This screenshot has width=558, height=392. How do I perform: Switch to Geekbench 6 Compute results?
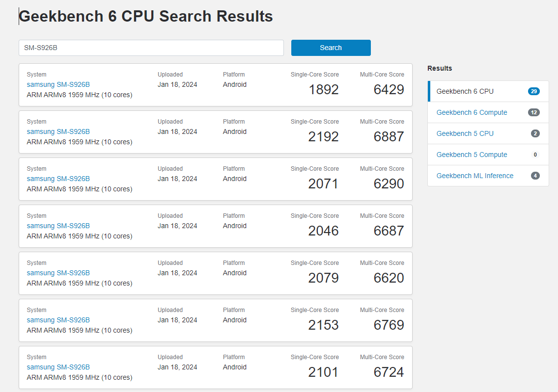[472, 112]
